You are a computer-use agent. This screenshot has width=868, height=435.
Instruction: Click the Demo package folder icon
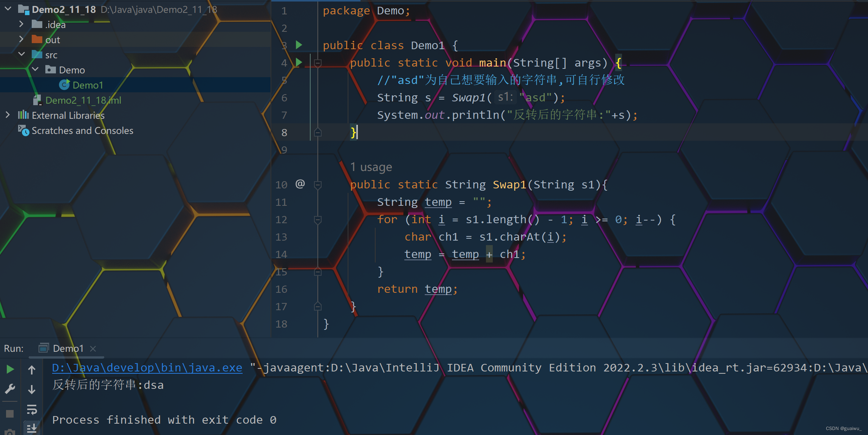51,69
